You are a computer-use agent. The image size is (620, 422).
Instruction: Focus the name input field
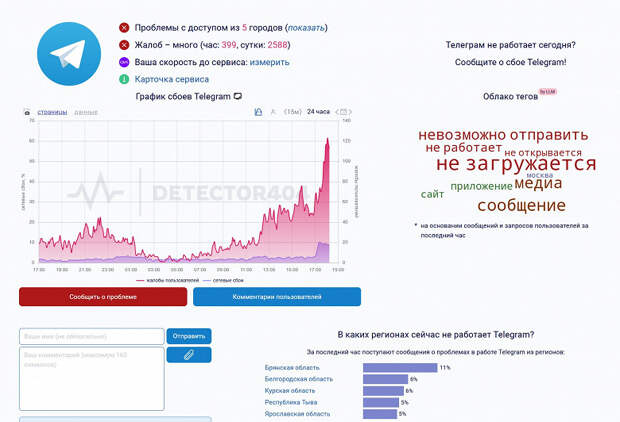(x=92, y=337)
